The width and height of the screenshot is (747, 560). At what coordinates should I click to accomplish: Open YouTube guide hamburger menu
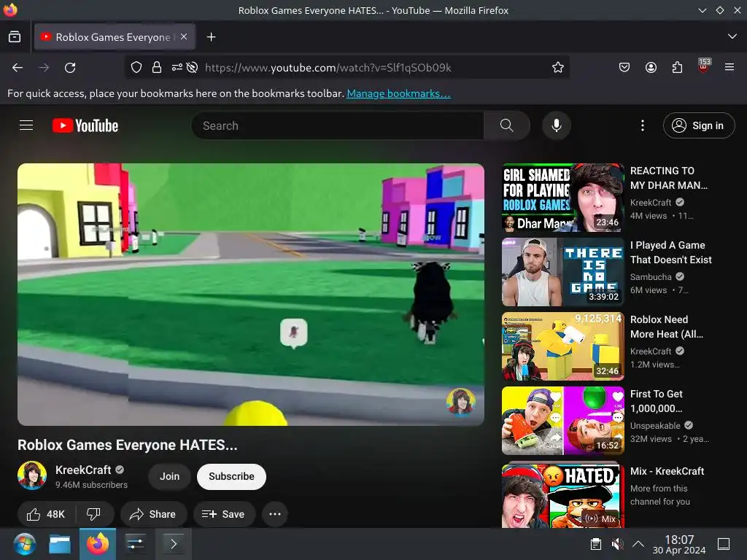(26, 125)
